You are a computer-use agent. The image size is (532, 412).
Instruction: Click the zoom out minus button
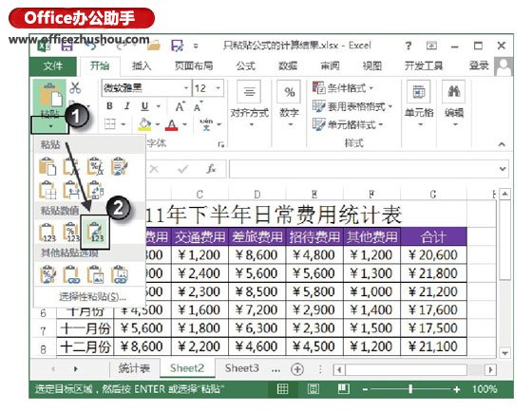365,389
